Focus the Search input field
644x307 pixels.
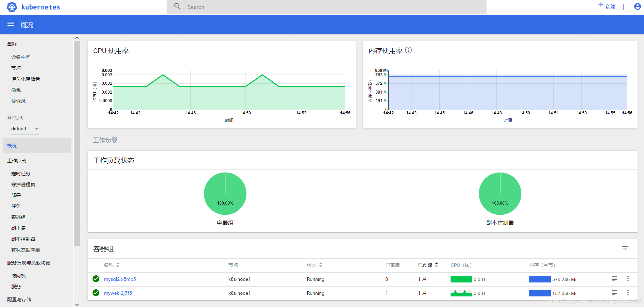click(x=326, y=7)
